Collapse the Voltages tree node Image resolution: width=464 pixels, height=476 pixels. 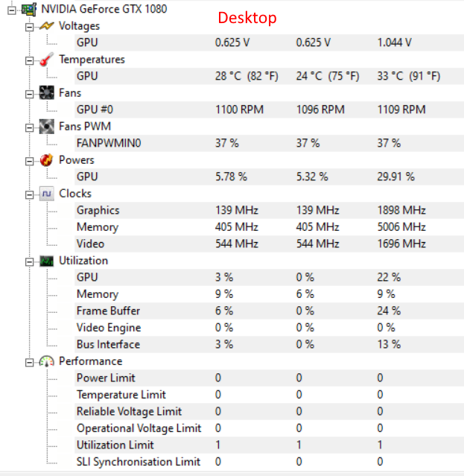pyautogui.click(x=29, y=26)
